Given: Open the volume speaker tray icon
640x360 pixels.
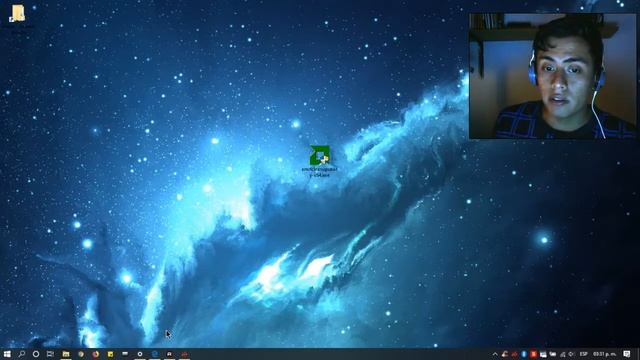Looking at the screenshot, I should pos(571,354).
